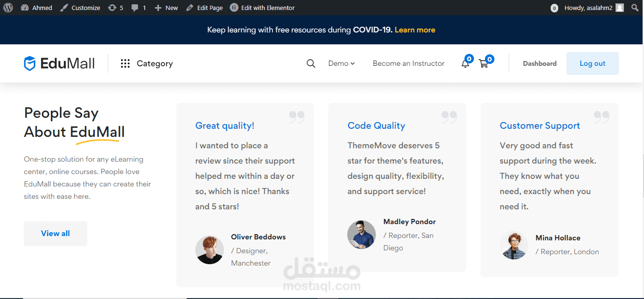Open the Ahmed site dashboard menu
644x299 pixels.
pos(37,8)
